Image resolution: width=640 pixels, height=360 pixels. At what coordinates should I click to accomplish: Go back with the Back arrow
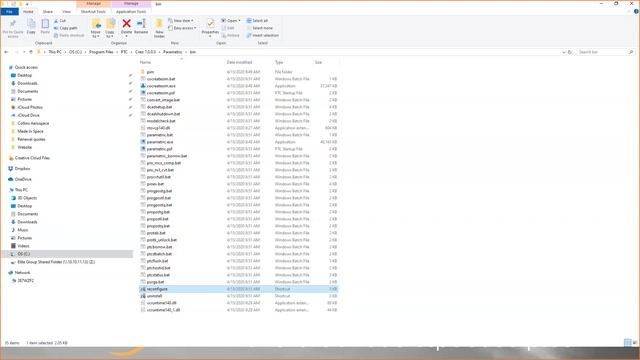(6, 52)
